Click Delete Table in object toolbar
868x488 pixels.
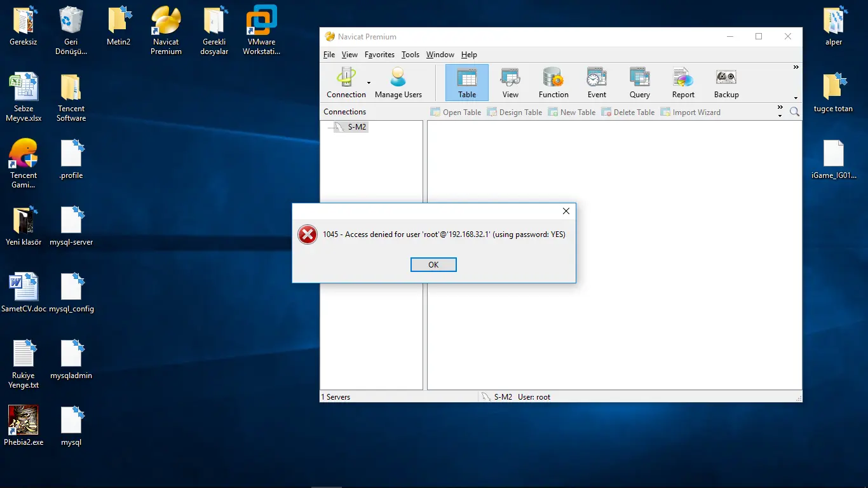628,112
